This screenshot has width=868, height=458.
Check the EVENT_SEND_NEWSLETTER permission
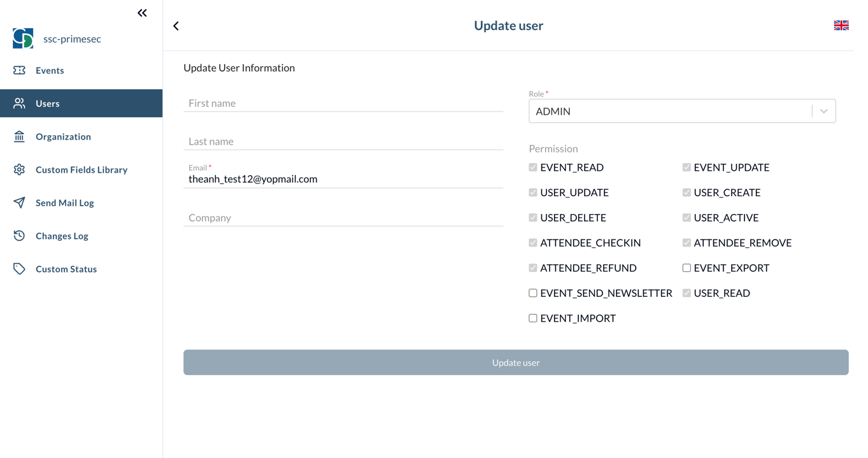coord(532,292)
